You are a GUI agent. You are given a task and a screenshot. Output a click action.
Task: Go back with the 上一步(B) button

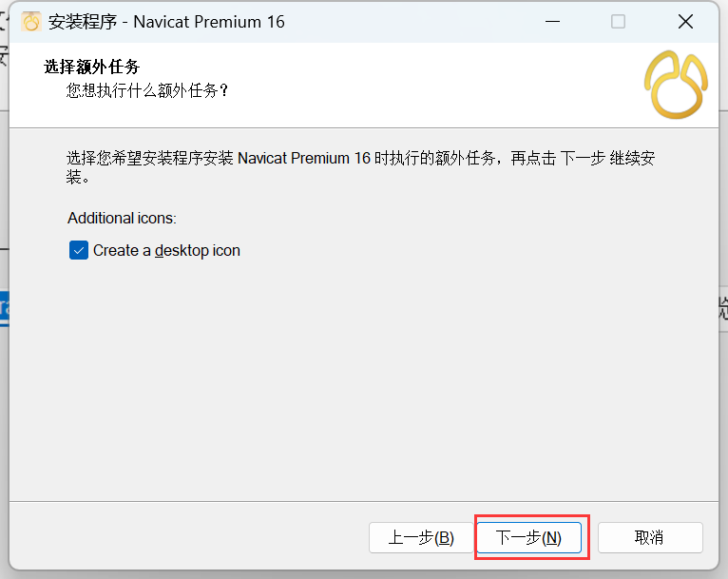point(421,538)
